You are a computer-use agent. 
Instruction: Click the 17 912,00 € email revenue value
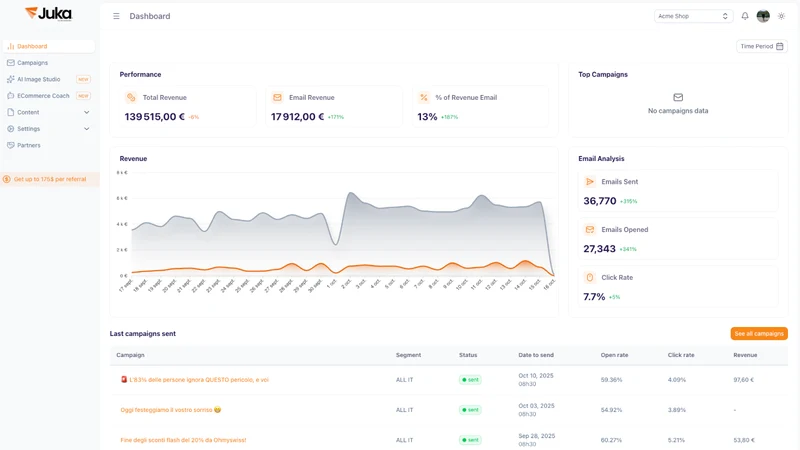(x=297, y=117)
